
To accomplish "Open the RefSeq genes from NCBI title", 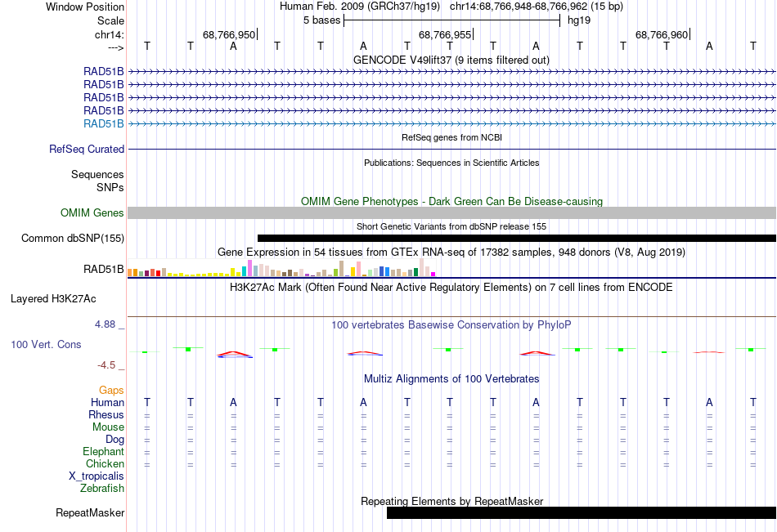I will point(451,137).
